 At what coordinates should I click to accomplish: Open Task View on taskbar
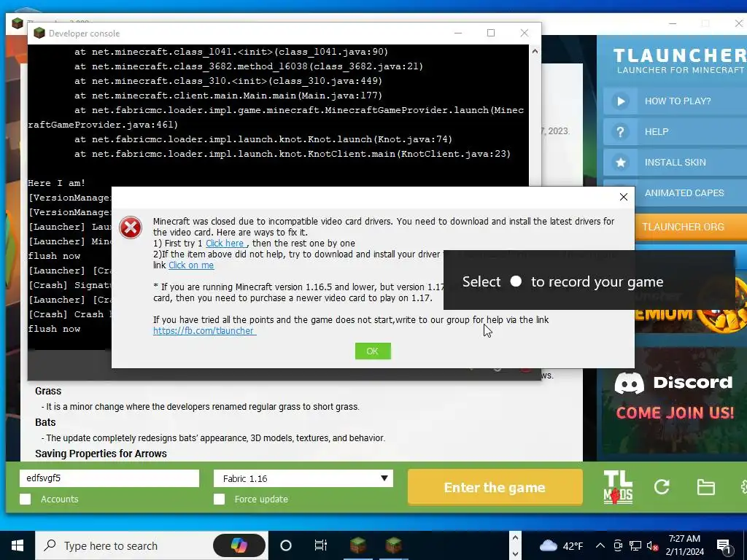321,545
